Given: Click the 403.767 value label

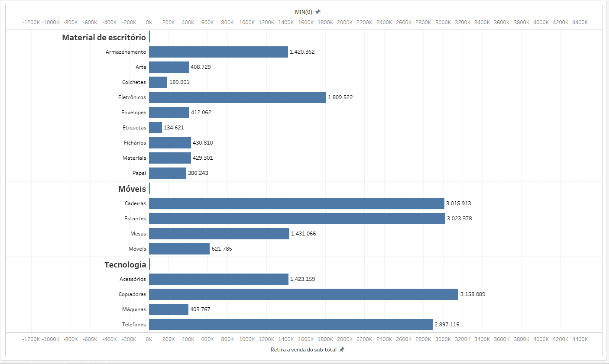Looking at the screenshot, I should [200, 309].
